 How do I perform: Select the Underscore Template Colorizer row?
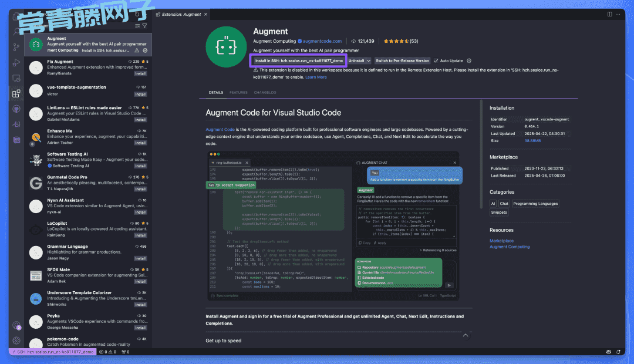pyautogui.click(x=88, y=298)
